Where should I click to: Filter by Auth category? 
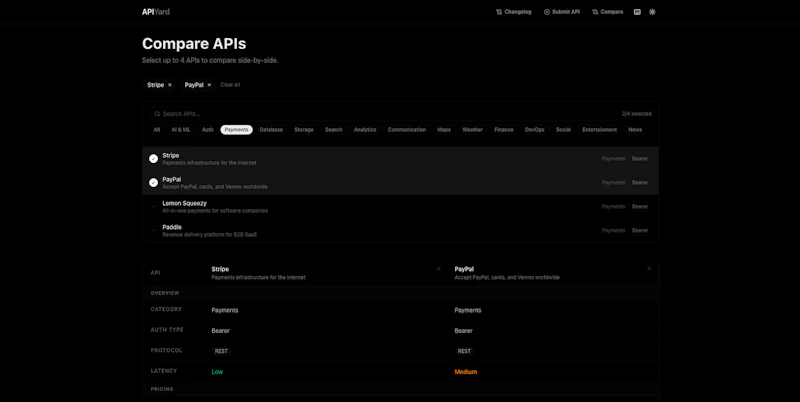pos(208,130)
